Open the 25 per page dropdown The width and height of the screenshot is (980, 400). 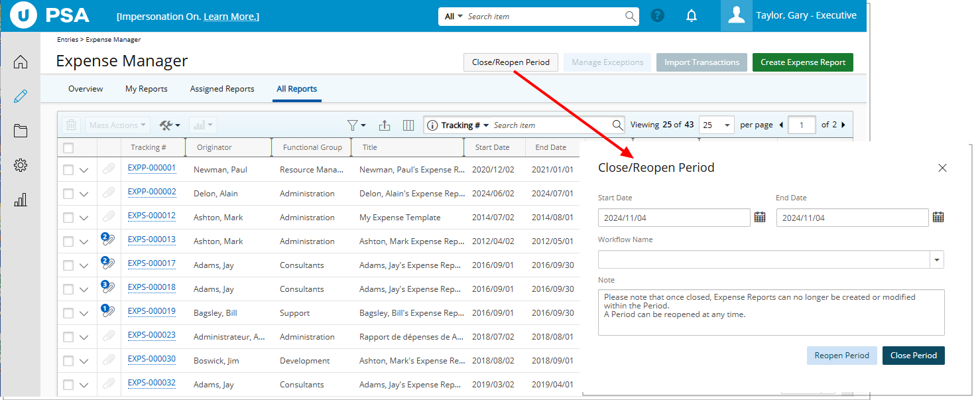(x=717, y=125)
